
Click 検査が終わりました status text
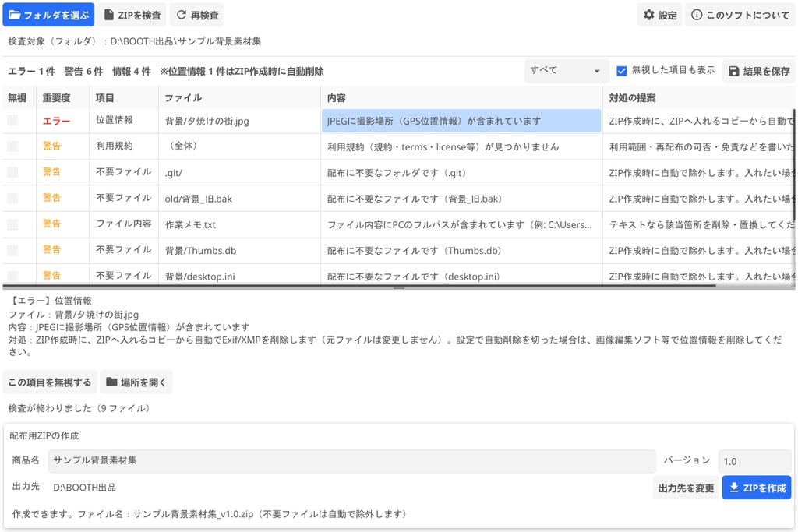(x=79, y=408)
